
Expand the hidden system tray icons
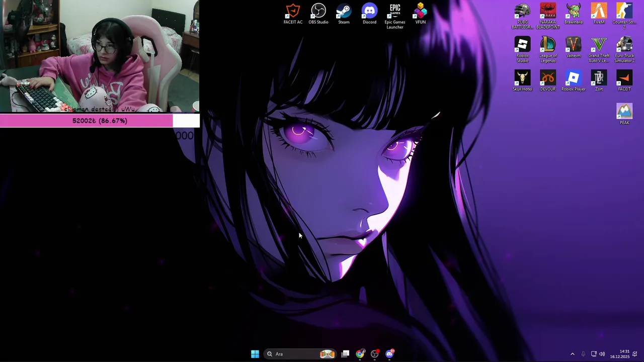coord(572,354)
